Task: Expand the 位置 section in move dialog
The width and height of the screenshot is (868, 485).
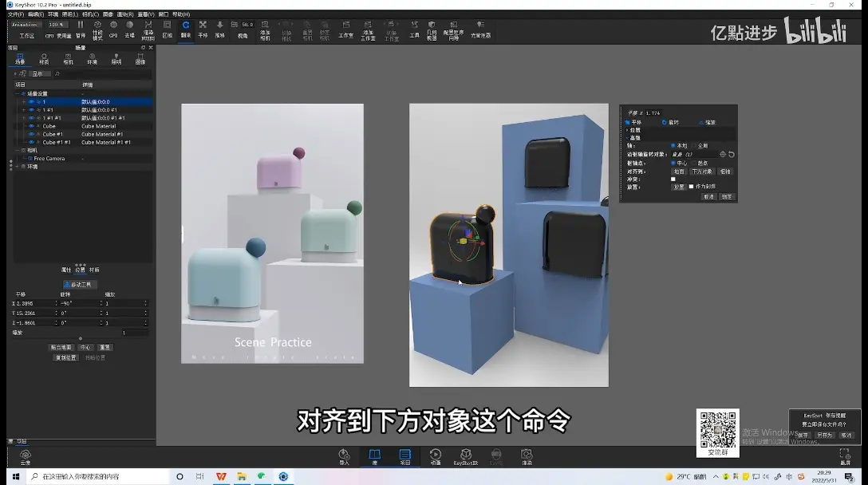Action: [x=627, y=130]
